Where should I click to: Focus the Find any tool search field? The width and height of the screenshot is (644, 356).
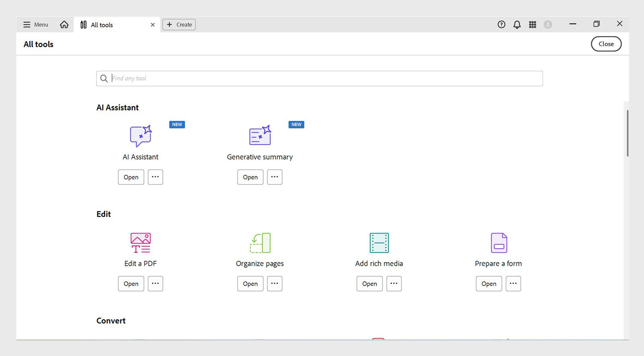(320, 79)
